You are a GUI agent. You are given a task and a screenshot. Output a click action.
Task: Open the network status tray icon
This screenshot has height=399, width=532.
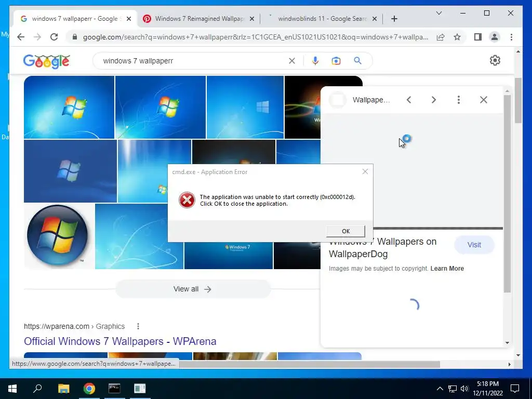click(x=453, y=389)
